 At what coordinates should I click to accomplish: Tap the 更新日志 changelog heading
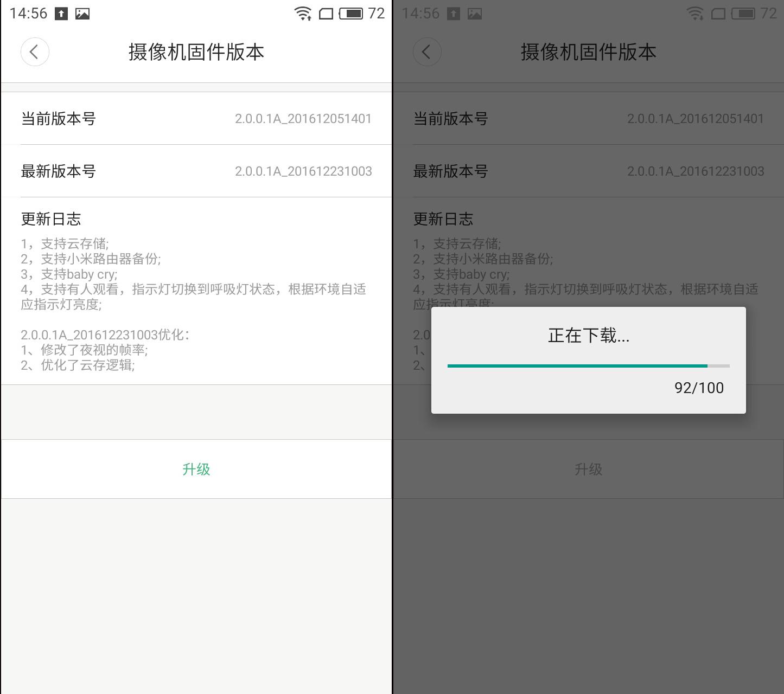[x=51, y=219]
